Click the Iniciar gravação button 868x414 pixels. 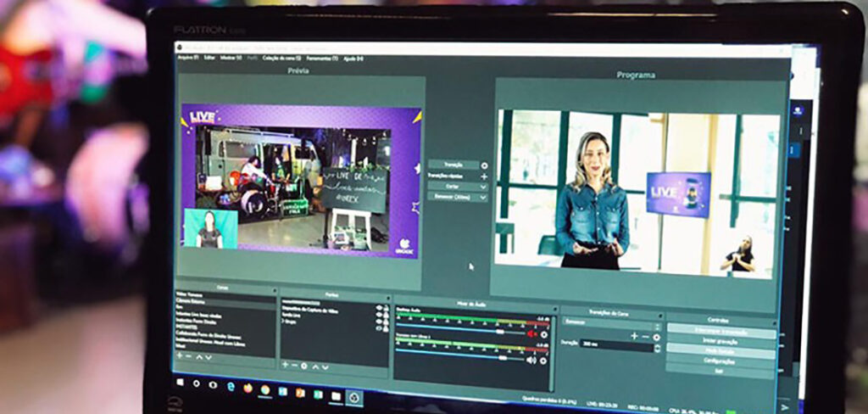pos(721,341)
